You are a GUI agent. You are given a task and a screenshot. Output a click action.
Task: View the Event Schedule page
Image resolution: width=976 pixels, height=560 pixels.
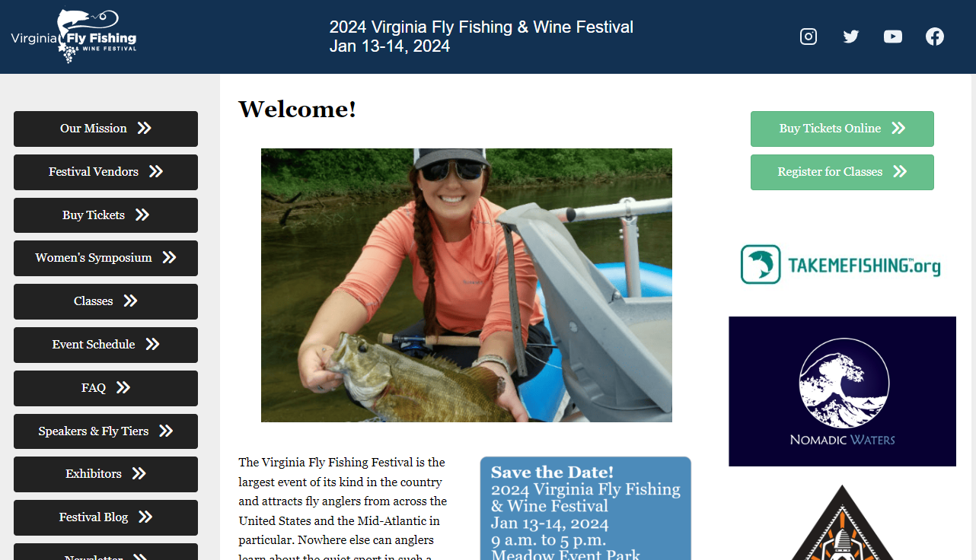[106, 345]
